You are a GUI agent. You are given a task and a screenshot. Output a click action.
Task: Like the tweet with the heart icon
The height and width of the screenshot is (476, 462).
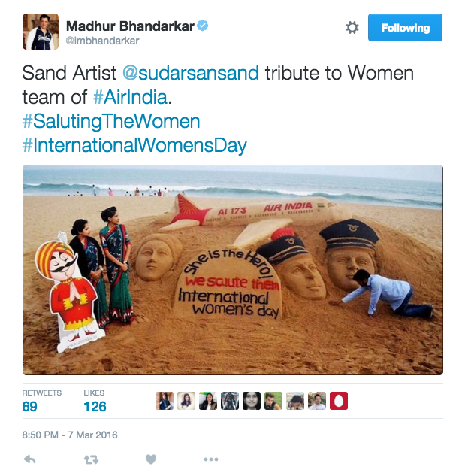click(x=151, y=459)
